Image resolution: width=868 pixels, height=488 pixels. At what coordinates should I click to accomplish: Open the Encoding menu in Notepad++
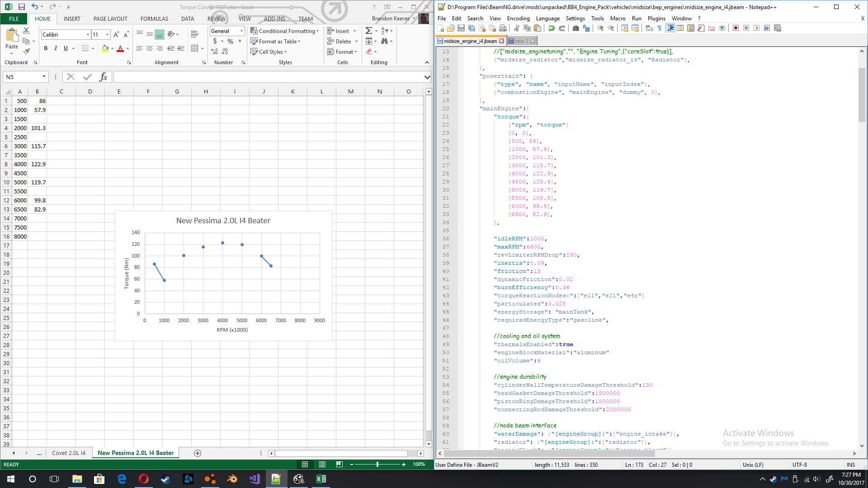coord(518,19)
